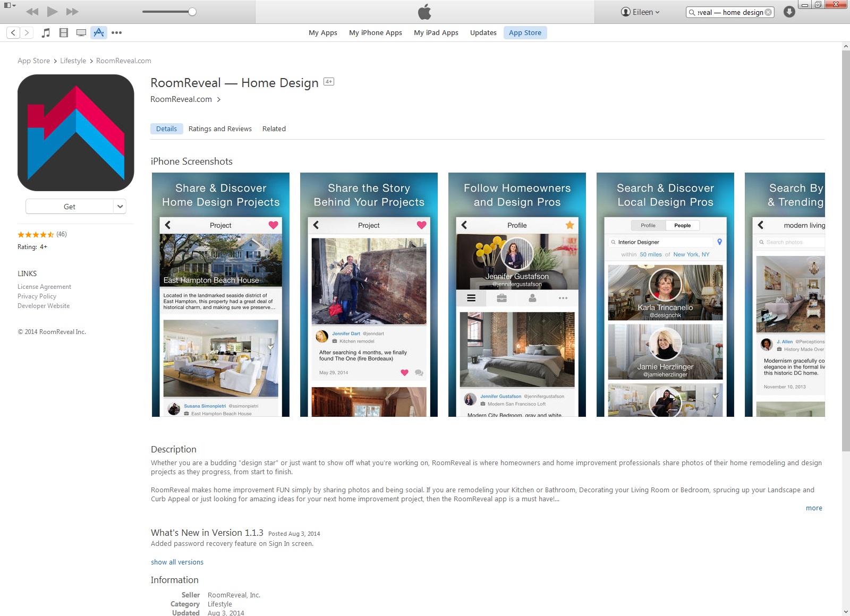Click the previous track rewind button
Screen dimensions: 850x616
click(x=32, y=12)
